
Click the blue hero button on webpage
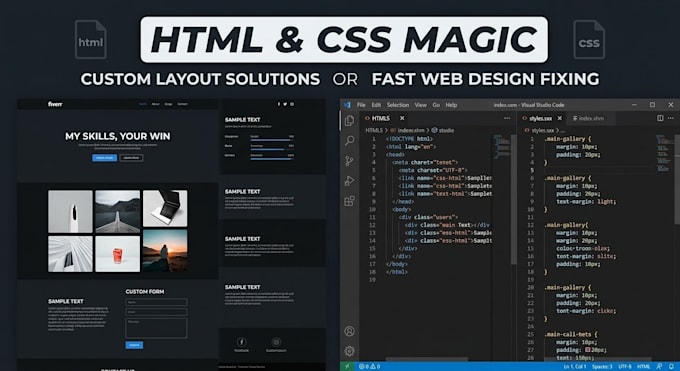tap(105, 158)
